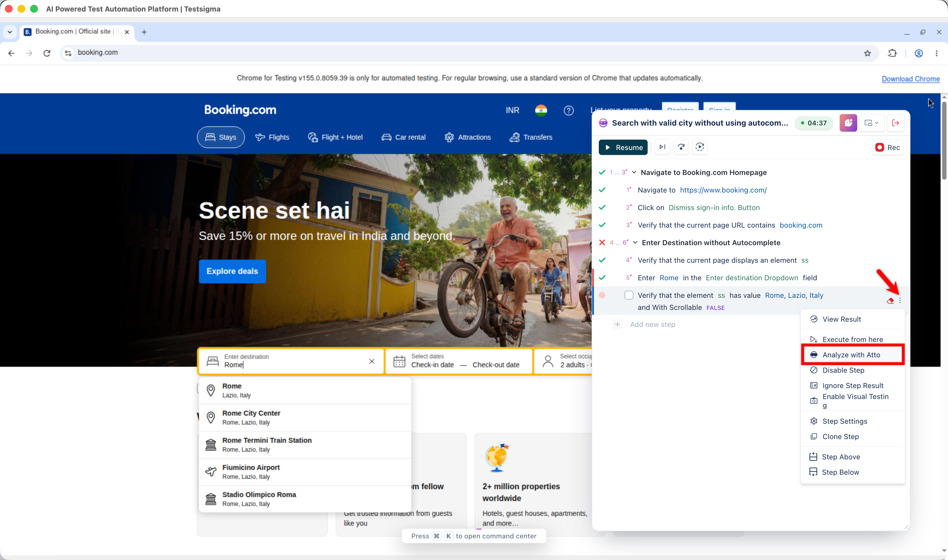The width and height of the screenshot is (948, 560).
Task: Select Disable Step in the menu
Action: 853,370
